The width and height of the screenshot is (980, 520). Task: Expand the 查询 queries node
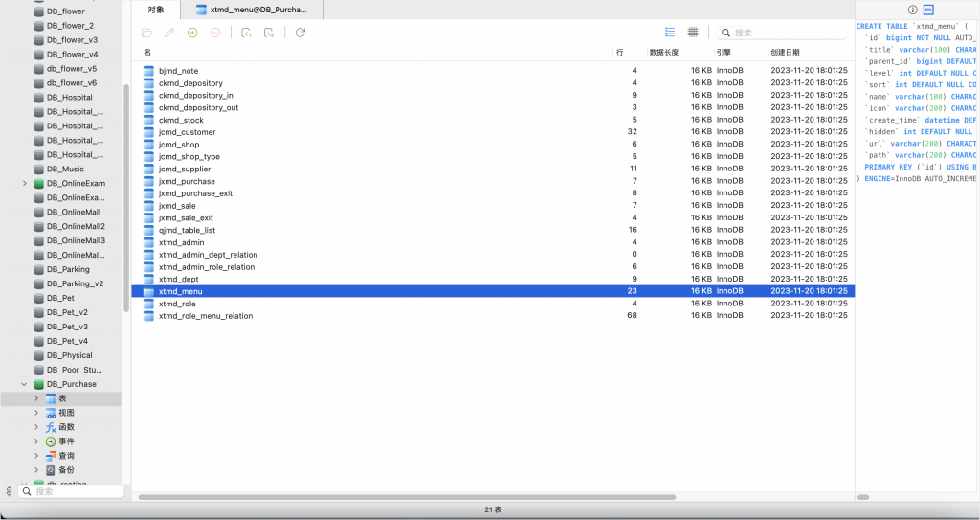(x=36, y=456)
